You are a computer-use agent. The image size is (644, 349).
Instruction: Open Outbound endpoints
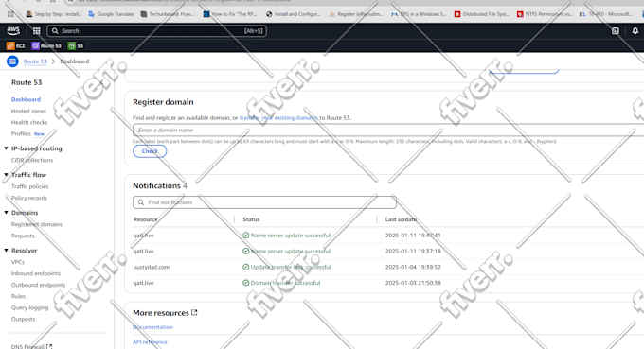pyautogui.click(x=38, y=285)
